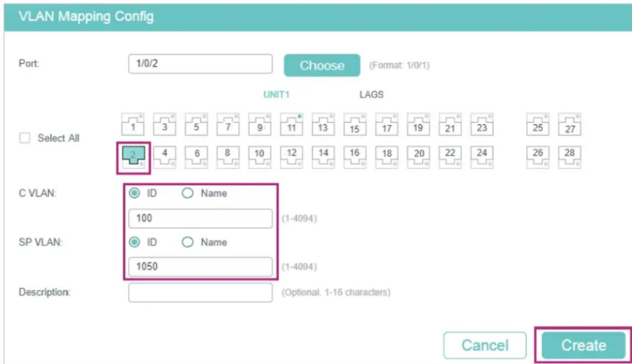Select port 1 icon
The image size is (632, 364).
pos(133,124)
